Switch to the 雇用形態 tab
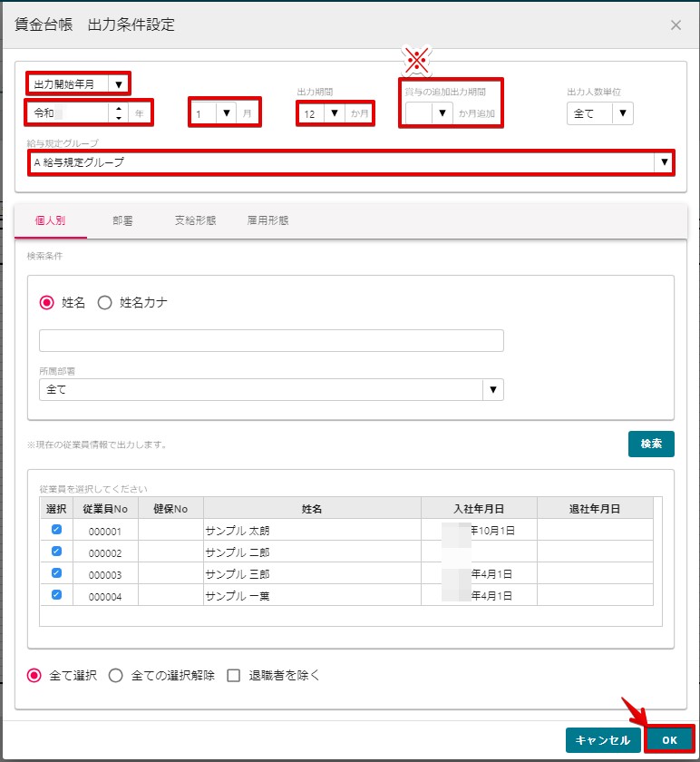This screenshot has height=762, width=700. coord(267,220)
